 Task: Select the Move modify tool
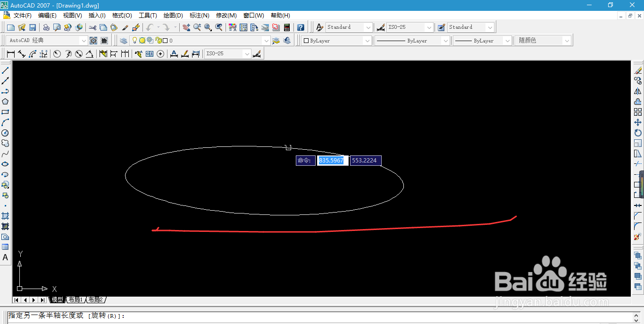[x=638, y=122]
